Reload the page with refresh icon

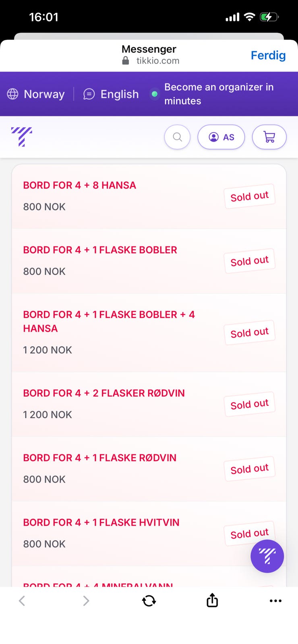tap(149, 601)
